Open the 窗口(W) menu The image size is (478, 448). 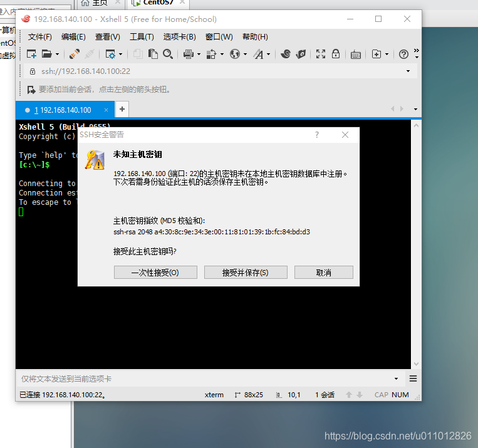point(219,37)
